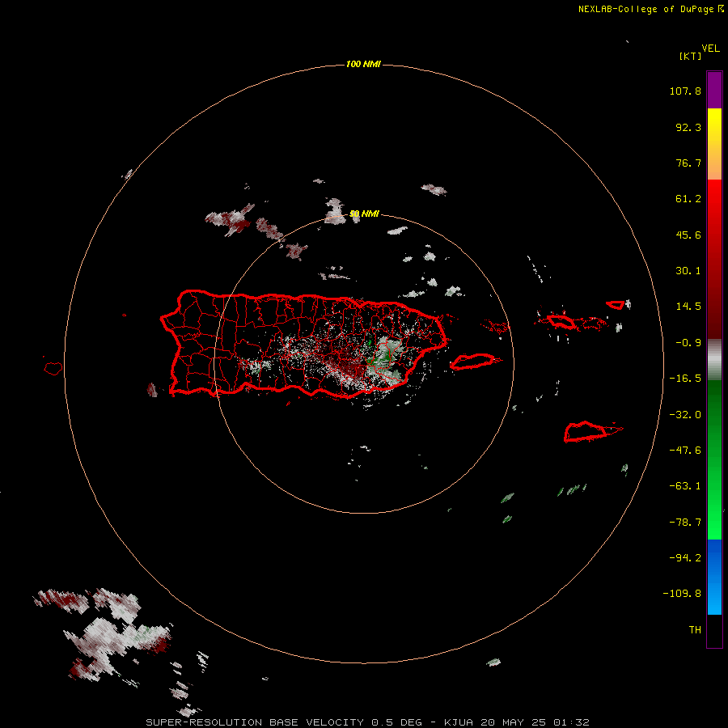Image resolution: width=728 pixels, height=728 pixels.
Task: Click the large echo cluster in the southwest corner
Action: coord(104,633)
